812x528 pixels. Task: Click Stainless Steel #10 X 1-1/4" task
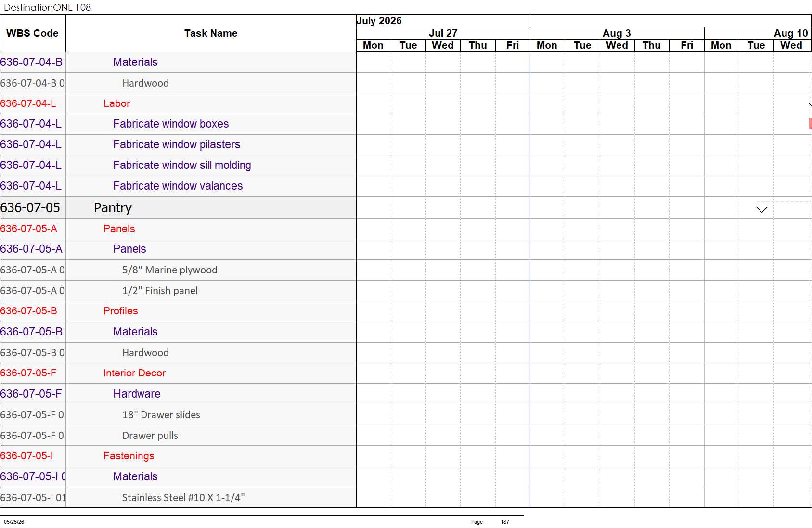coord(183,498)
